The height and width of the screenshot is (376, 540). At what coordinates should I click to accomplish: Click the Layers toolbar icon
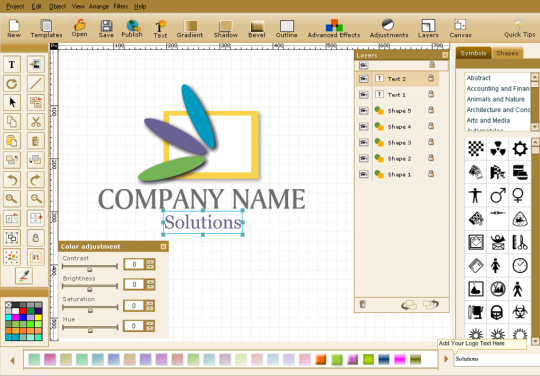click(428, 28)
